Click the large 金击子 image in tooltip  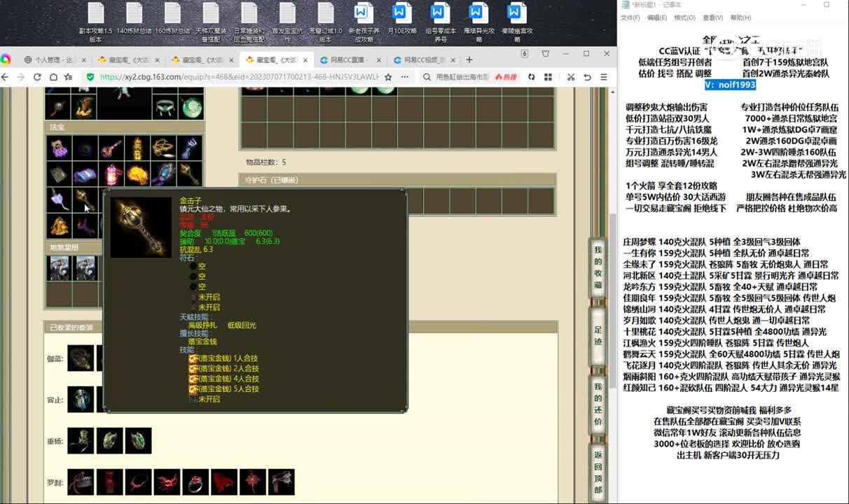pyautogui.click(x=141, y=227)
